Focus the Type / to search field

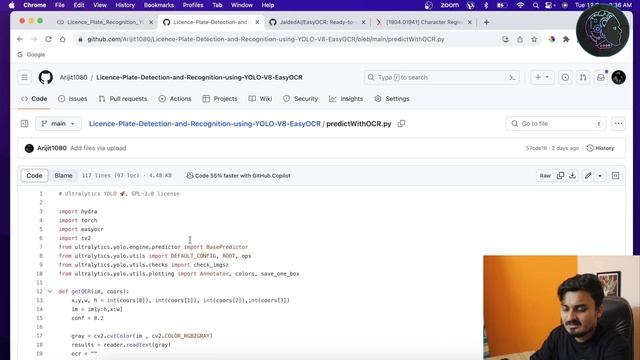tap(442, 77)
